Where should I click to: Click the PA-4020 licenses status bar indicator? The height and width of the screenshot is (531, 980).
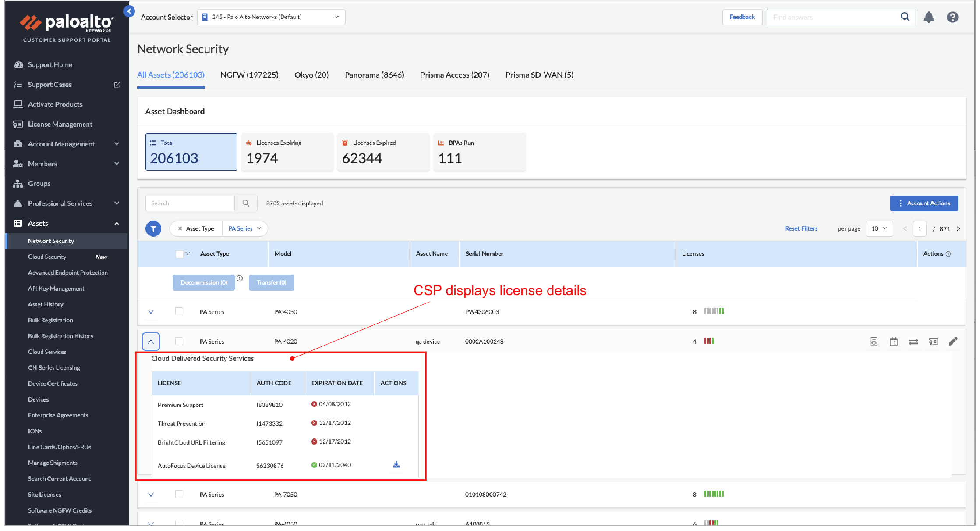coord(709,341)
